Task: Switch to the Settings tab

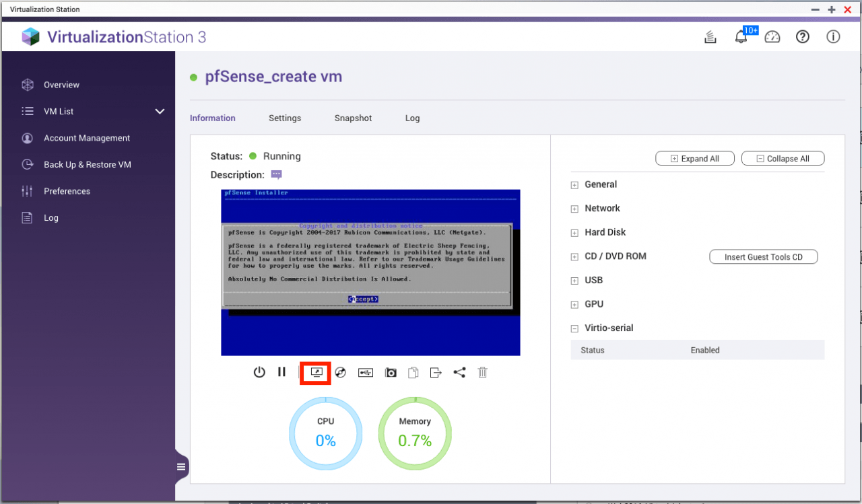Action: click(x=285, y=118)
